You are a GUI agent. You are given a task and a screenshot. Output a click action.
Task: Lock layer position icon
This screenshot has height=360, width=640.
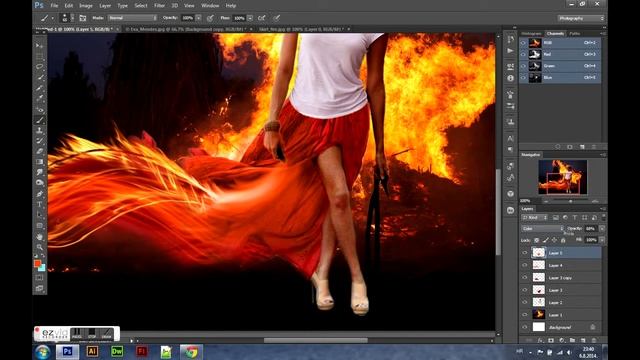coord(554,240)
